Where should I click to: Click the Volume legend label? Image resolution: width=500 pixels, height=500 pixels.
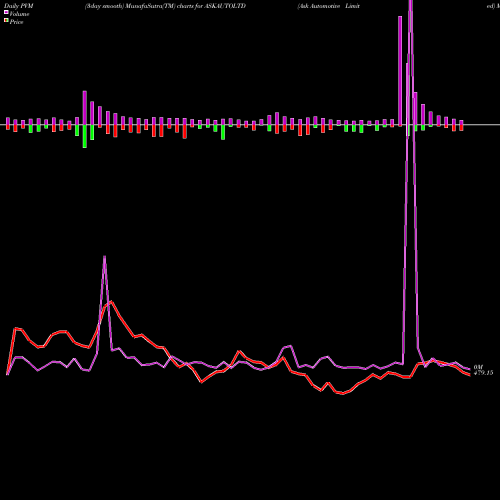(19, 14)
